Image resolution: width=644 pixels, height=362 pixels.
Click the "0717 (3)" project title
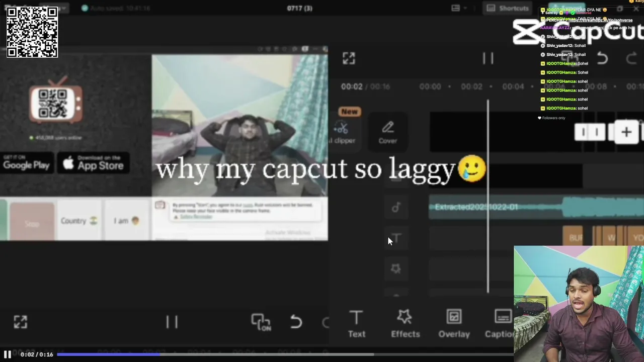point(299,8)
